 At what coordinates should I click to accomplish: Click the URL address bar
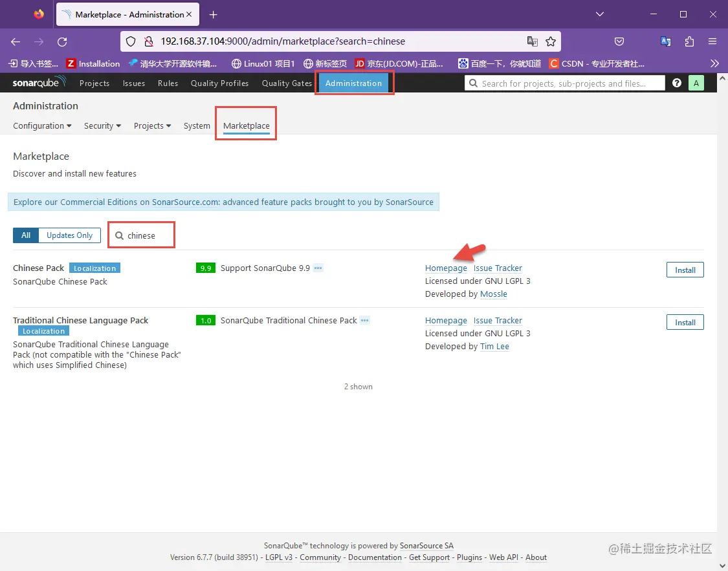coord(340,41)
